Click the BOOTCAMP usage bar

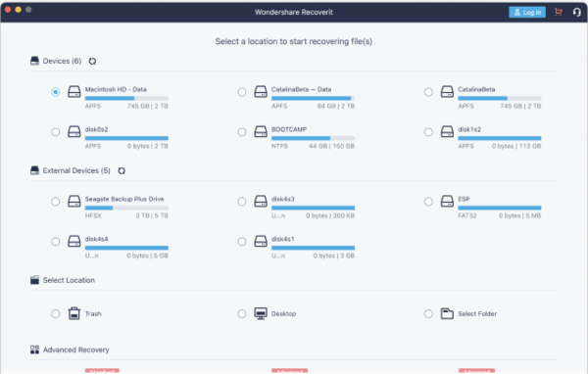click(x=314, y=138)
